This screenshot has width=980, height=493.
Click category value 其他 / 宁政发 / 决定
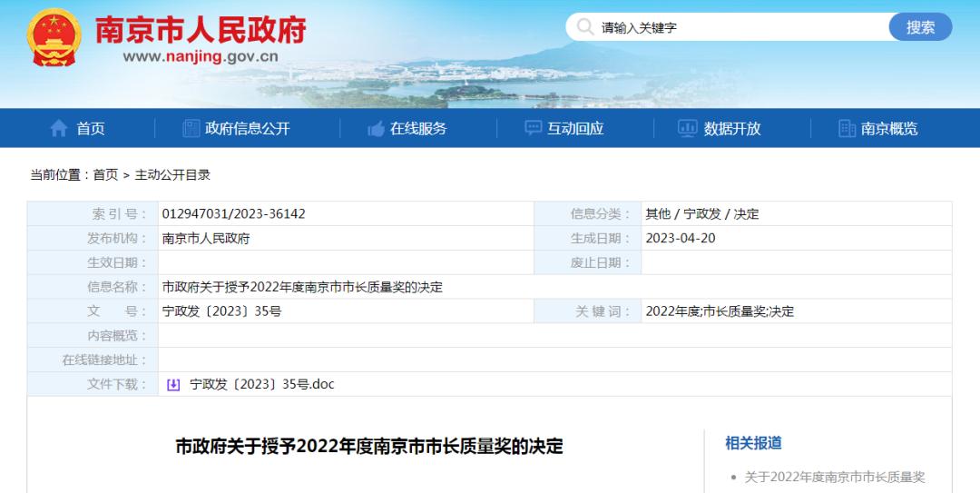701,214
